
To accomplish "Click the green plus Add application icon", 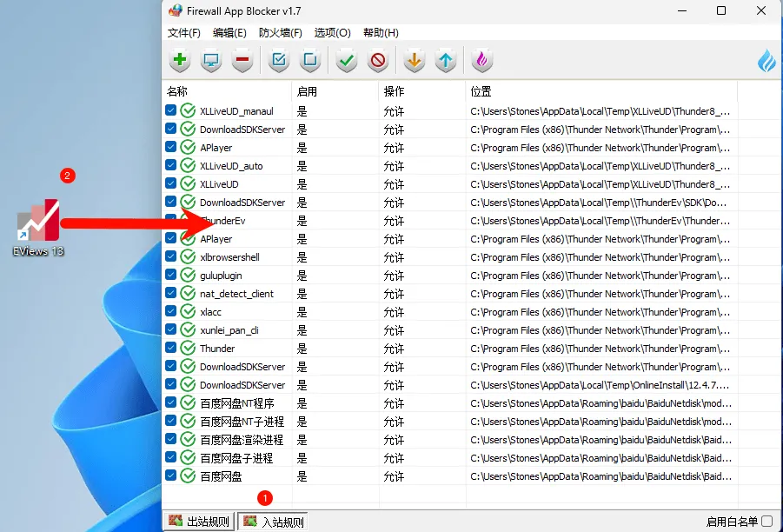I will [x=180, y=61].
